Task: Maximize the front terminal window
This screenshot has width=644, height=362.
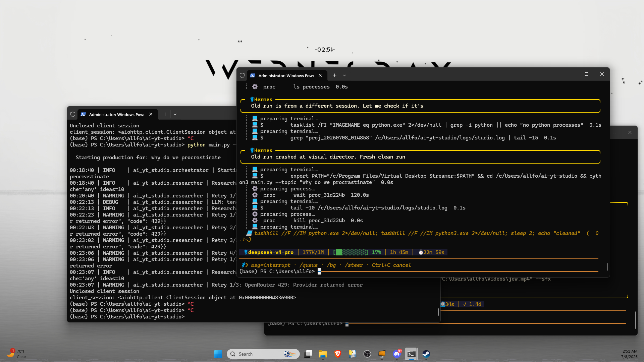Action: [587, 74]
